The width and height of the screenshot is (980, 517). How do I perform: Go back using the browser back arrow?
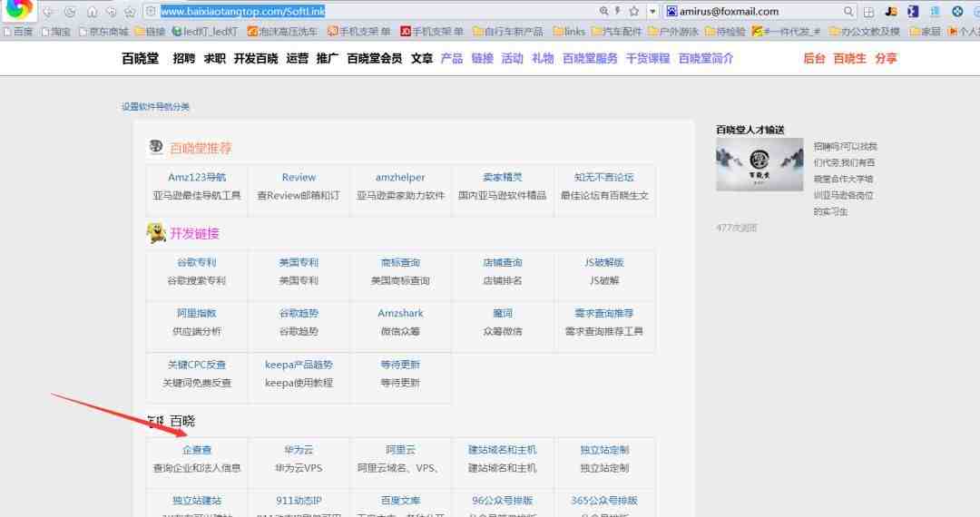(x=48, y=11)
